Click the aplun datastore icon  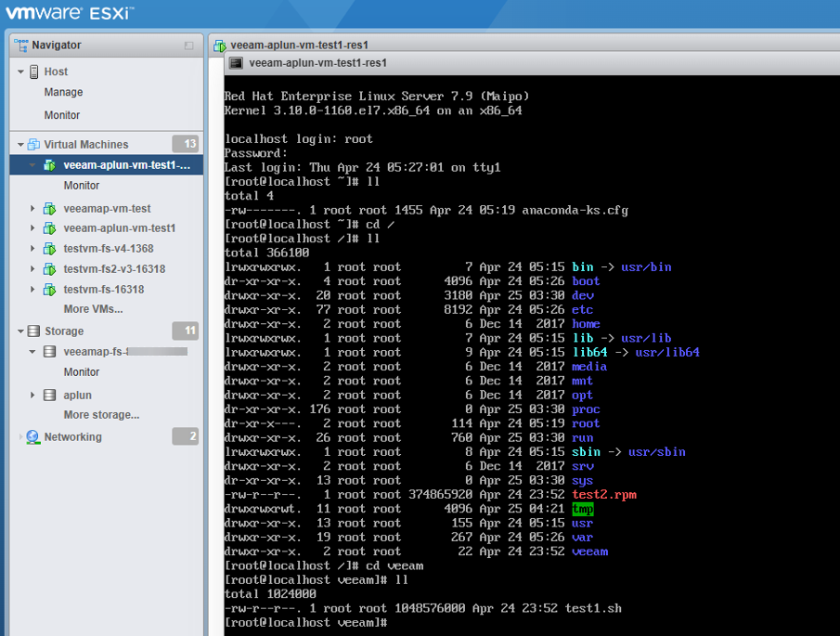[x=49, y=395]
